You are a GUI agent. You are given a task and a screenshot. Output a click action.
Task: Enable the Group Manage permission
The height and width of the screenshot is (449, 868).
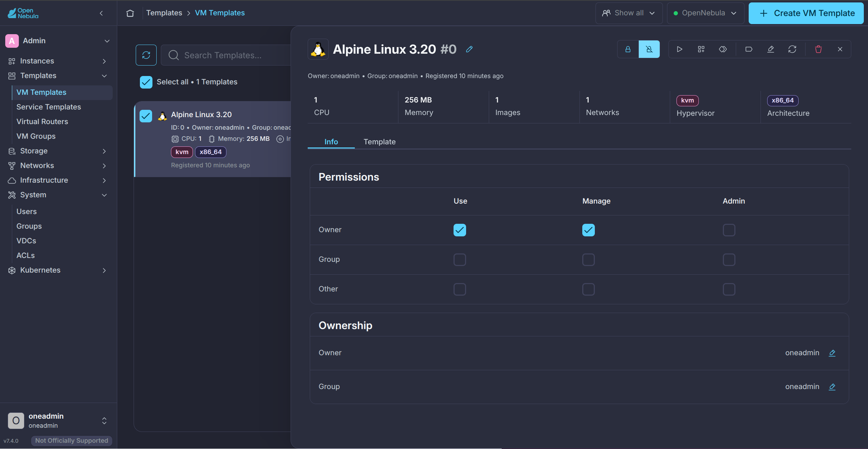click(x=589, y=260)
